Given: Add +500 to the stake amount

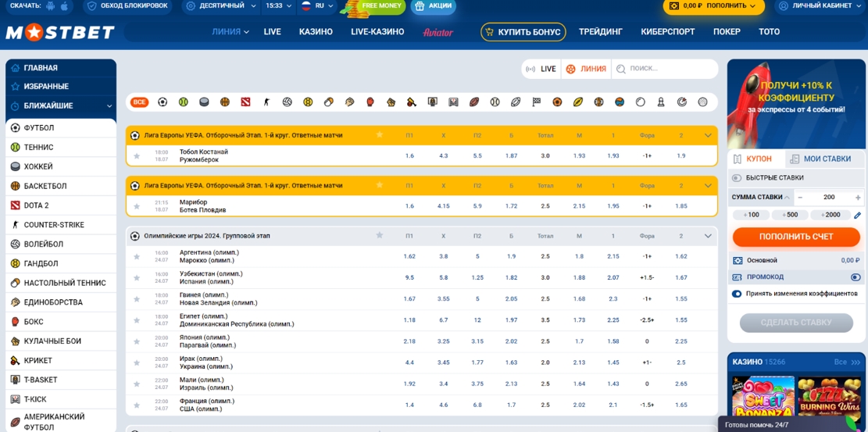Looking at the screenshot, I should pos(790,215).
